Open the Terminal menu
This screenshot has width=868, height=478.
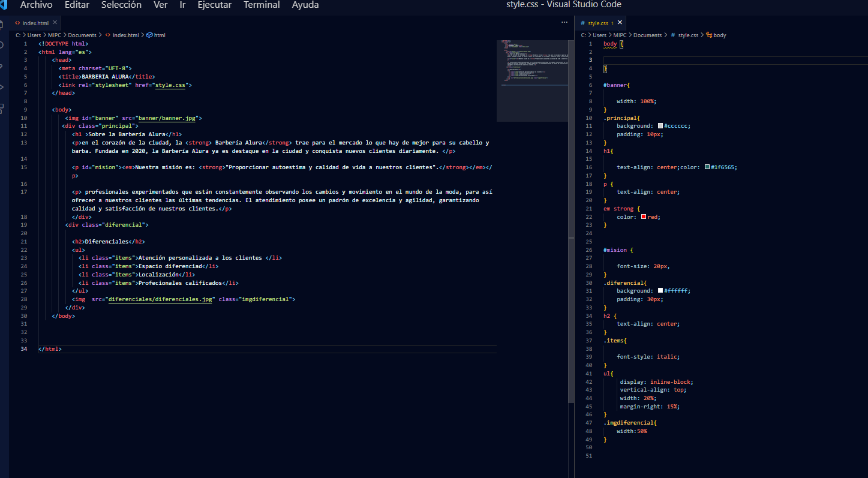262,5
